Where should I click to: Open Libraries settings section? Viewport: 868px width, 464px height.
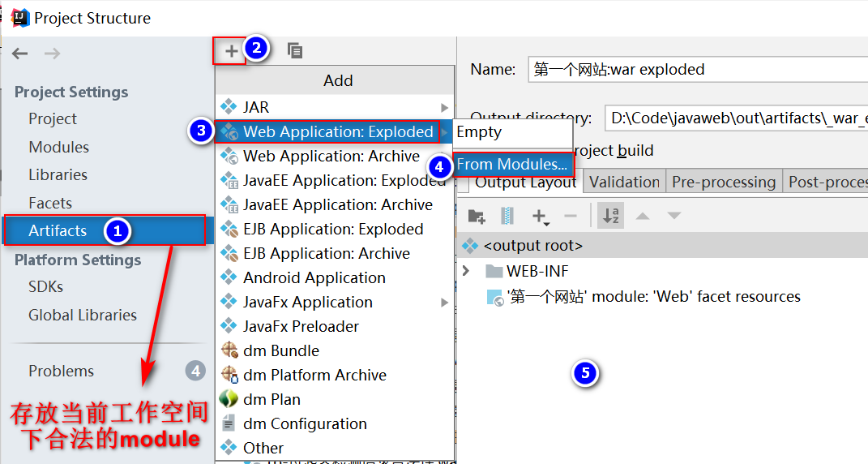[x=58, y=174]
